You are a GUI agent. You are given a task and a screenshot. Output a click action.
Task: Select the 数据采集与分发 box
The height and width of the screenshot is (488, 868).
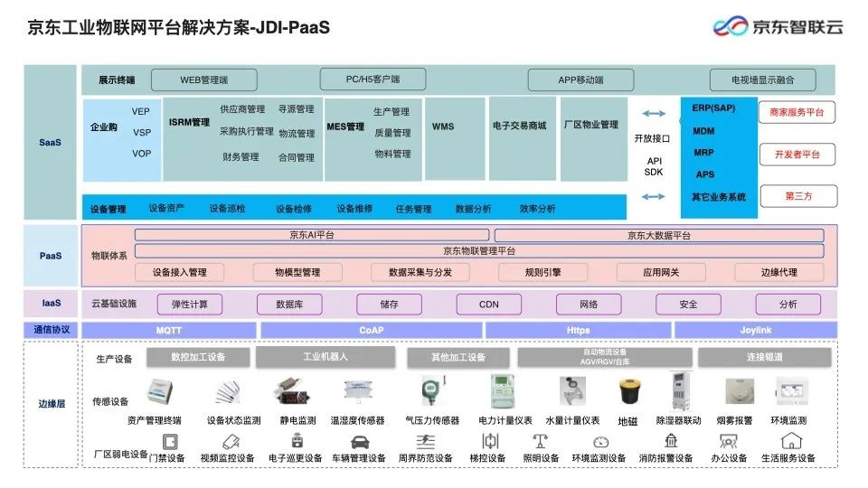420,272
